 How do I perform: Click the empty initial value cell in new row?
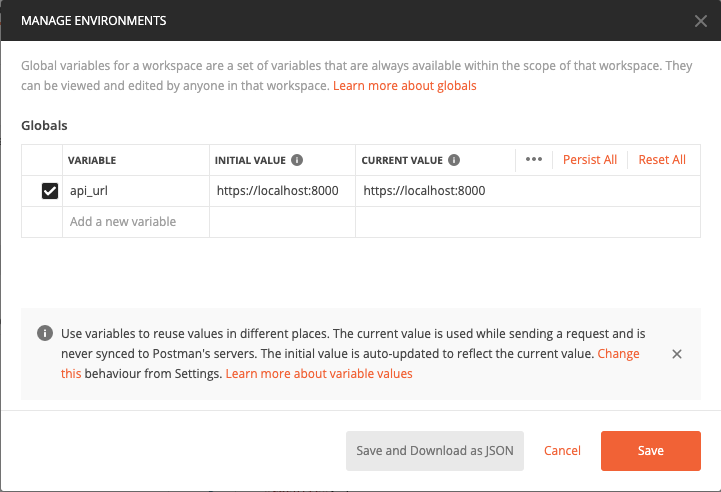[282, 222]
